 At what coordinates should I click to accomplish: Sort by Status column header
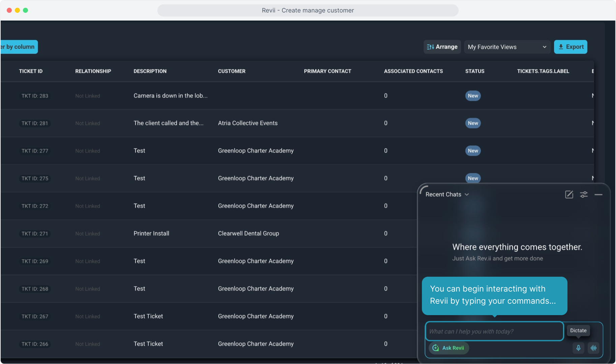(x=474, y=71)
